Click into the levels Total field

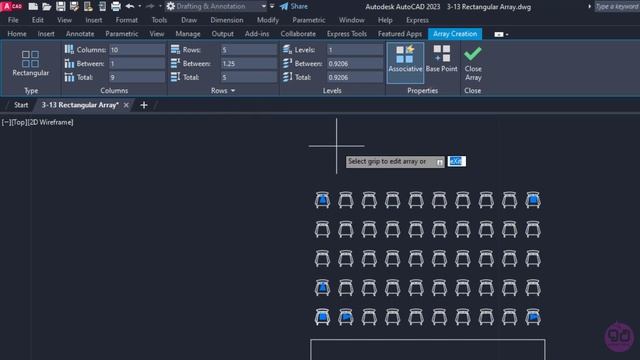click(x=355, y=77)
